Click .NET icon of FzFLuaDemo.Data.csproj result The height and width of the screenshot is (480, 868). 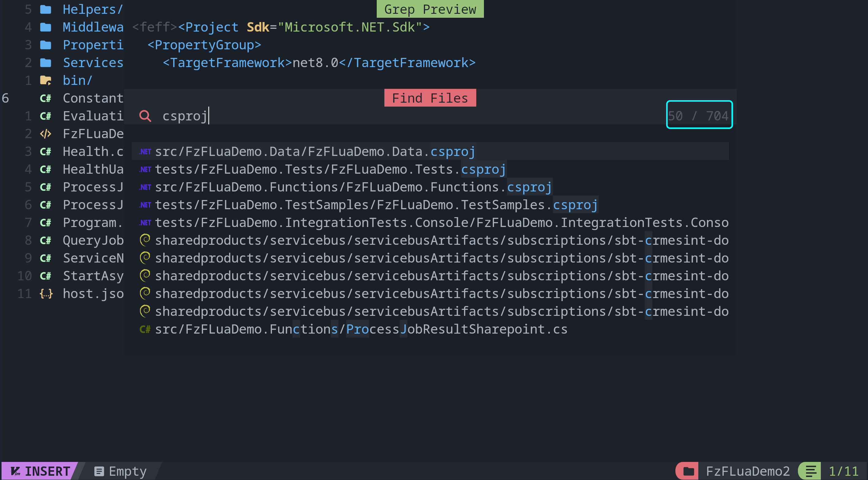coord(145,152)
